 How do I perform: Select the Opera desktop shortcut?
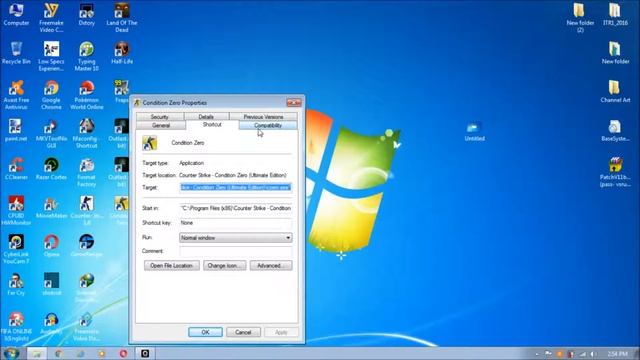(51, 245)
